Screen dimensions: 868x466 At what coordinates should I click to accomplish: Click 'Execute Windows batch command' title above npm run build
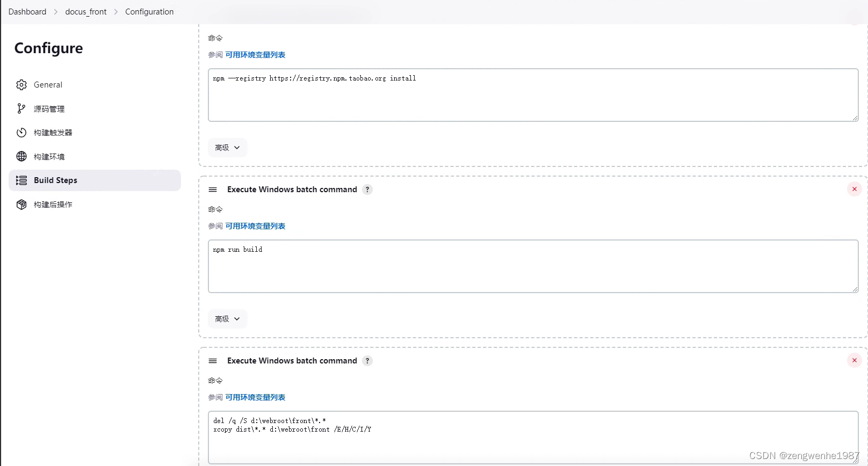[292, 190]
